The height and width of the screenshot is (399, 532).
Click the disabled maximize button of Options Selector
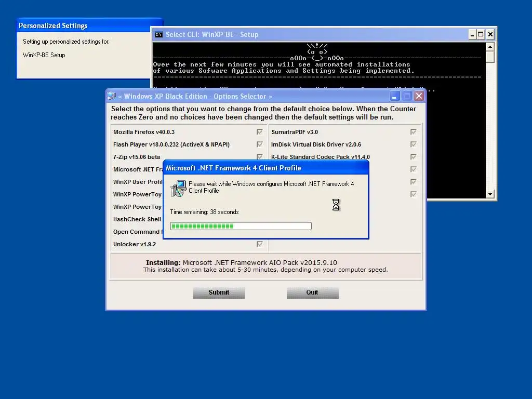click(407, 96)
